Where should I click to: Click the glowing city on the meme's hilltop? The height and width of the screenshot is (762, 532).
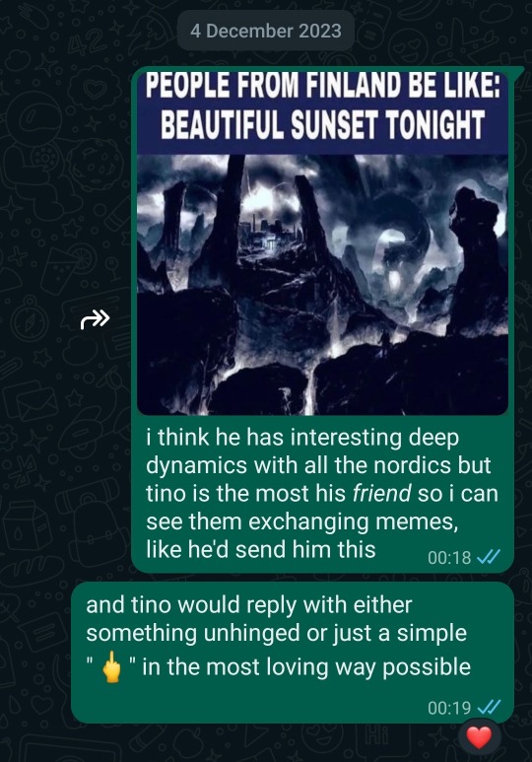(x=260, y=234)
